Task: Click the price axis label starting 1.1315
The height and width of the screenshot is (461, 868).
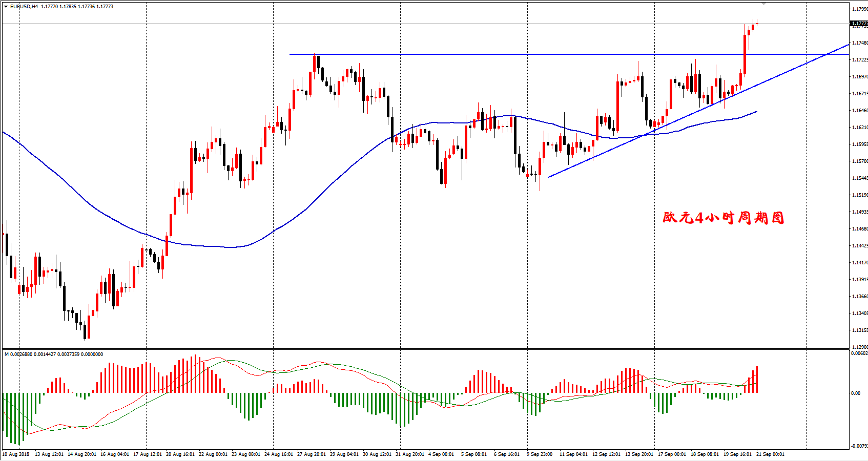Action: pos(860,330)
